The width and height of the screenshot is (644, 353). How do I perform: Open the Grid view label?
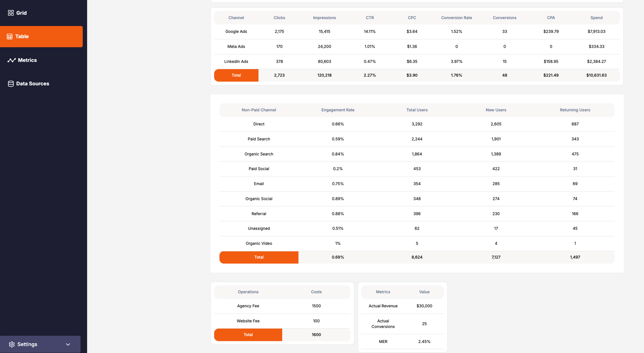(x=21, y=13)
